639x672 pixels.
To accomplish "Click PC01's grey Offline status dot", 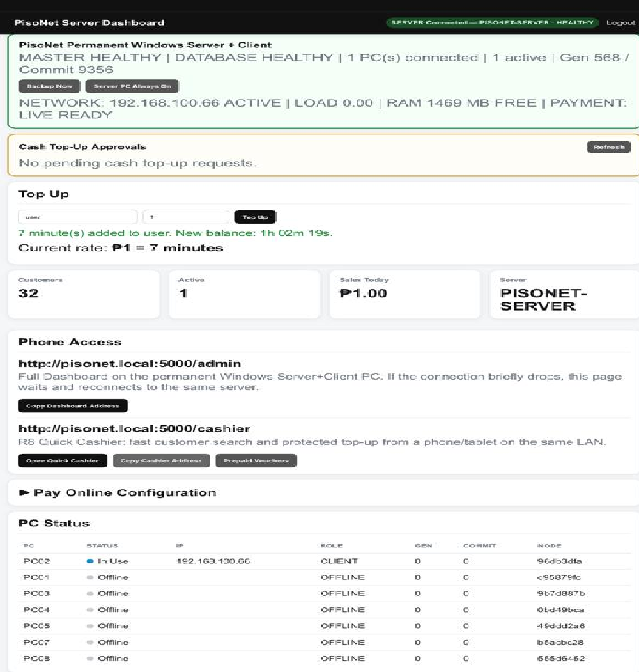I will 90,577.
